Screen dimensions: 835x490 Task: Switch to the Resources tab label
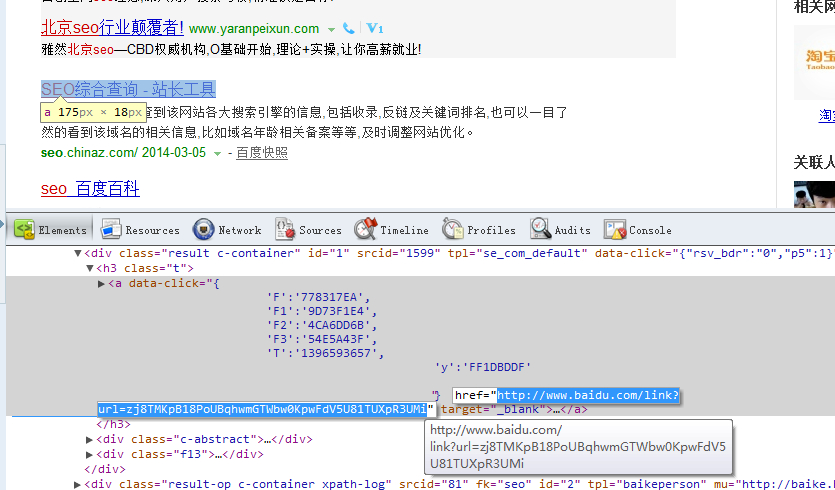click(x=152, y=230)
